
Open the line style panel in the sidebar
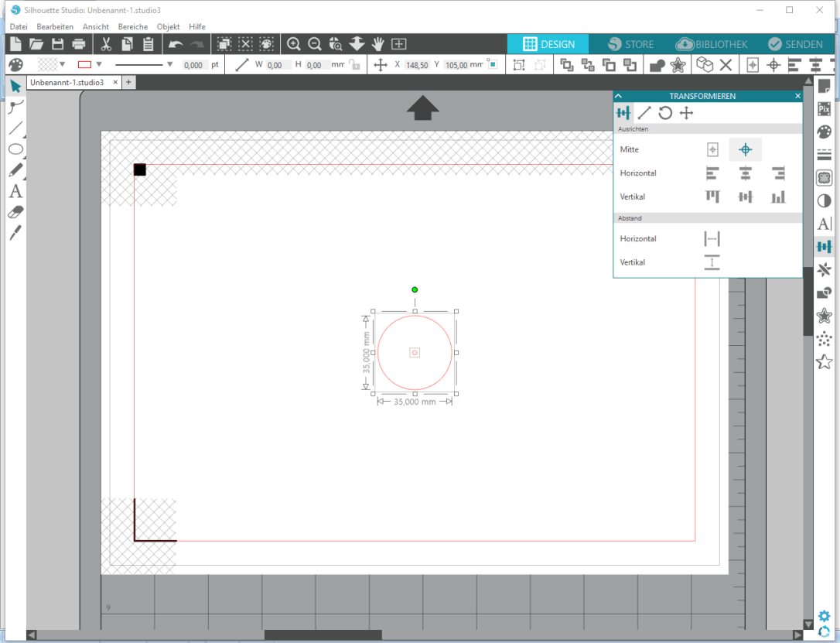pyautogui.click(x=824, y=154)
